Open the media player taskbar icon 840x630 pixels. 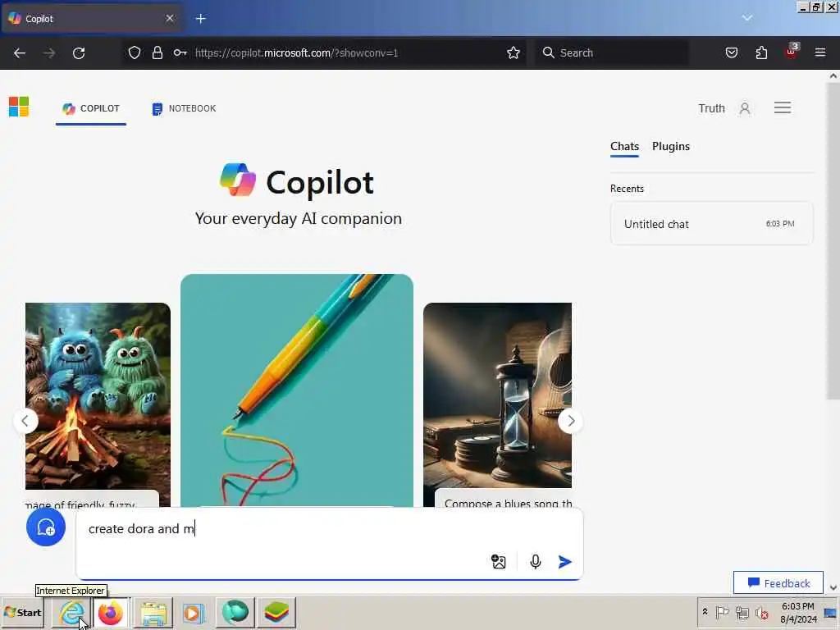click(194, 613)
